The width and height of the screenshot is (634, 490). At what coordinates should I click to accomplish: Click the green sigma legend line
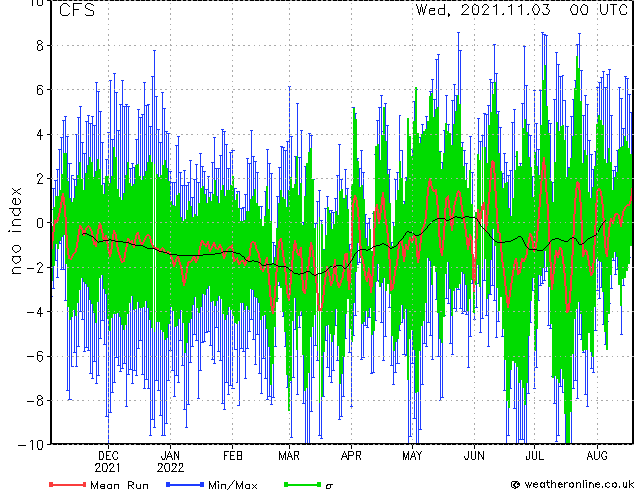tap(303, 484)
